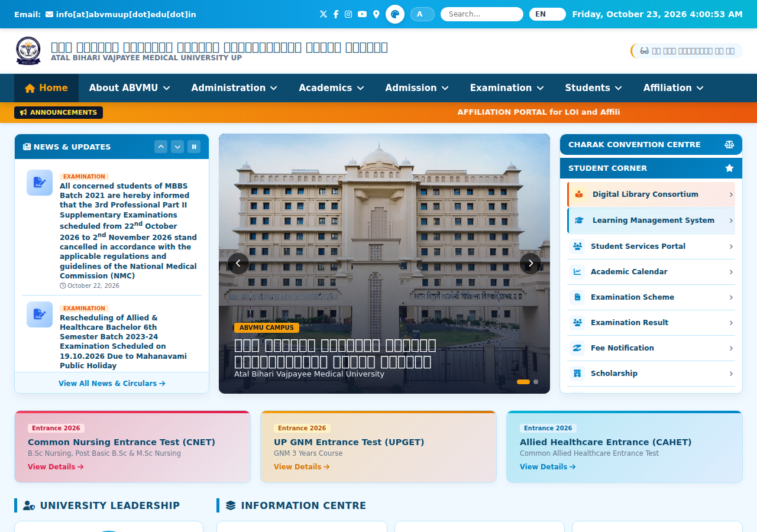The width and height of the screenshot is (757, 532).
Task: Open the Charak Convention Centre panel
Action: click(x=651, y=145)
